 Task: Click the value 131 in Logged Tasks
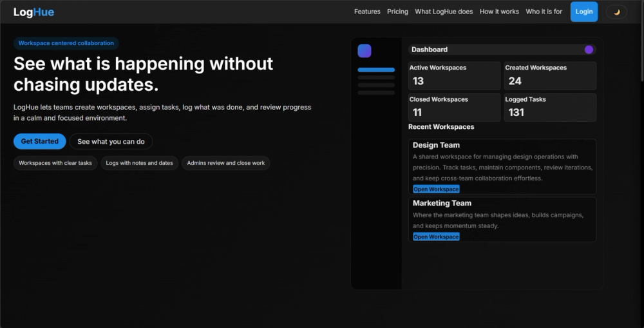(x=516, y=113)
